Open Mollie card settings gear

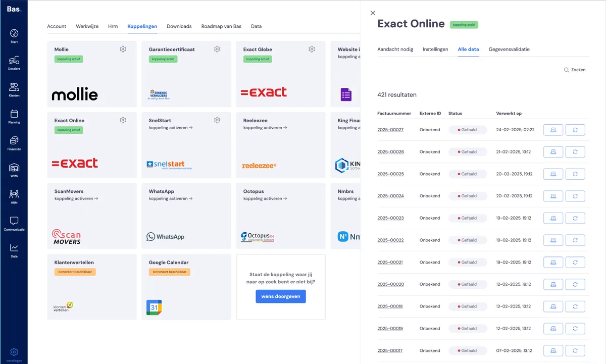pyautogui.click(x=123, y=49)
